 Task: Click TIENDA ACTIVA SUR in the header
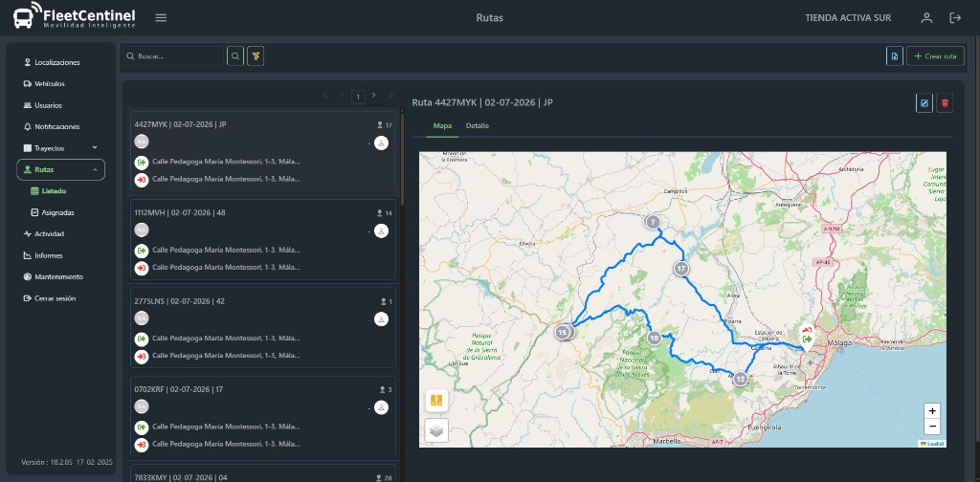tap(848, 17)
